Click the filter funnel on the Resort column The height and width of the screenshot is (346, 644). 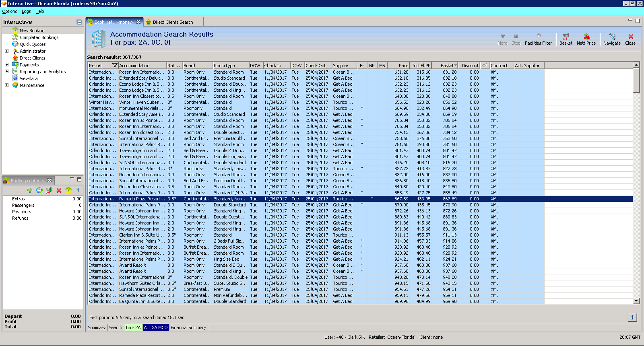pyautogui.click(x=115, y=66)
